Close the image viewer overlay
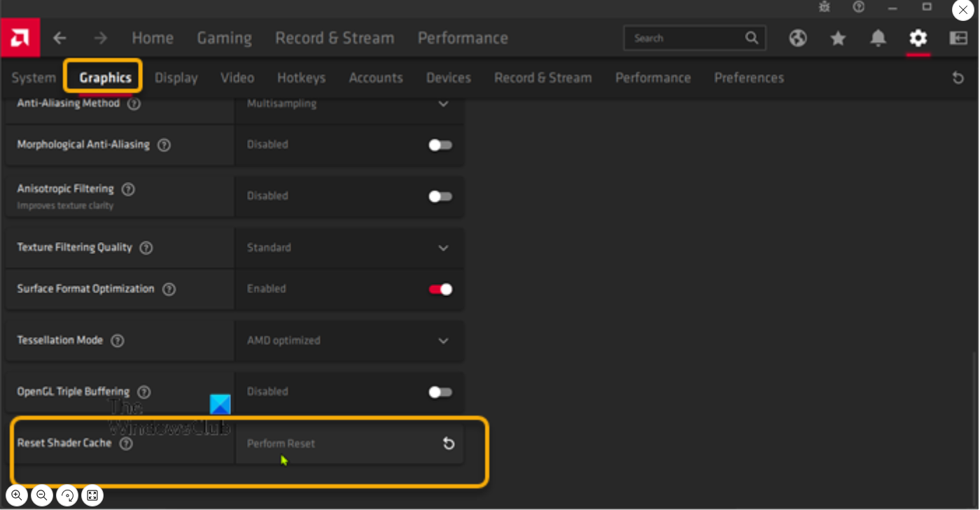The width and height of the screenshot is (980, 510). pos(963,10)
